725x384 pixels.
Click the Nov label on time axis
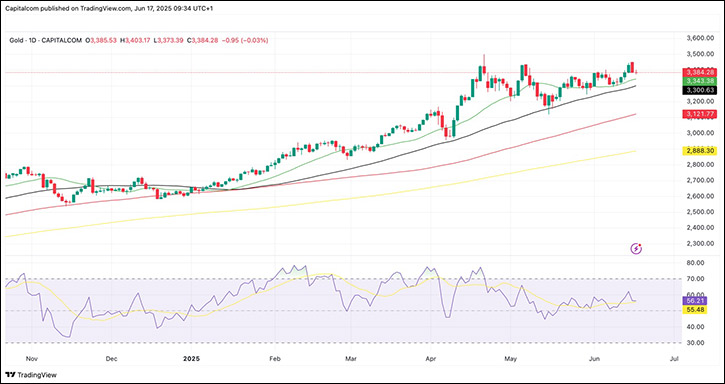(31, 359)
